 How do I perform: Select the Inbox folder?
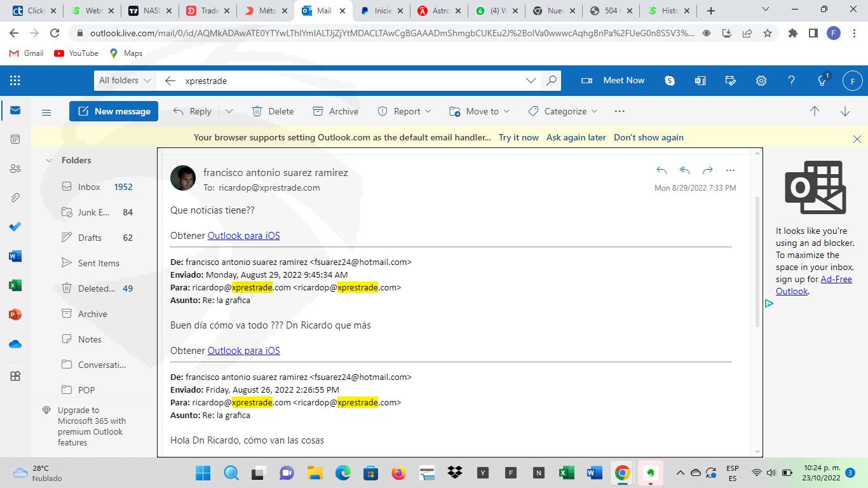[x=89, y=187]
